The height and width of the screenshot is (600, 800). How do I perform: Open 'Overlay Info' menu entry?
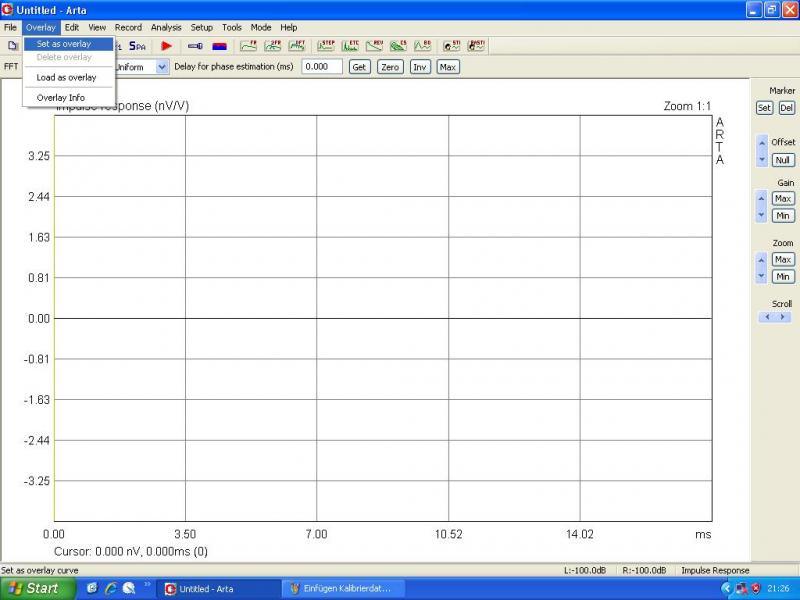(61, 98)
